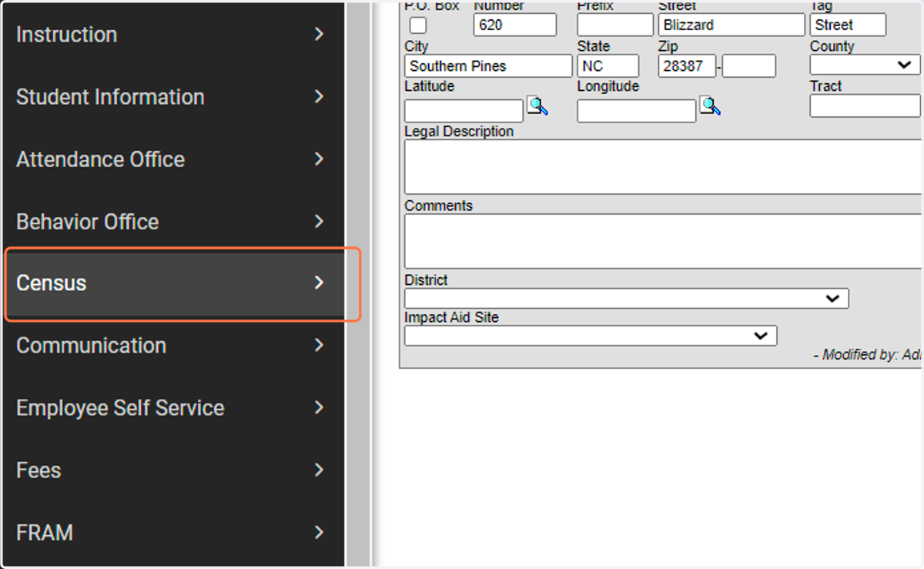This screenshot has width=924, height=569.
Task: Expand the Fees chevron
Action: click(x=320, y=470)
